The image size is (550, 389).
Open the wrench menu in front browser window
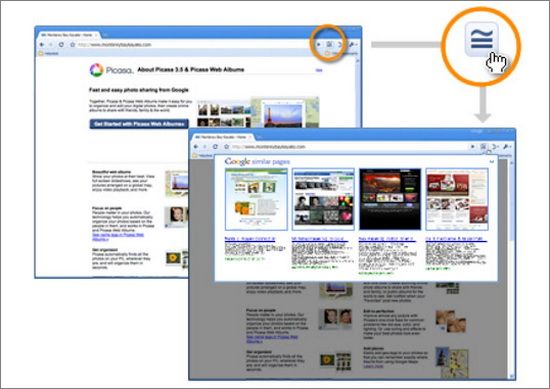coord(507,147)
